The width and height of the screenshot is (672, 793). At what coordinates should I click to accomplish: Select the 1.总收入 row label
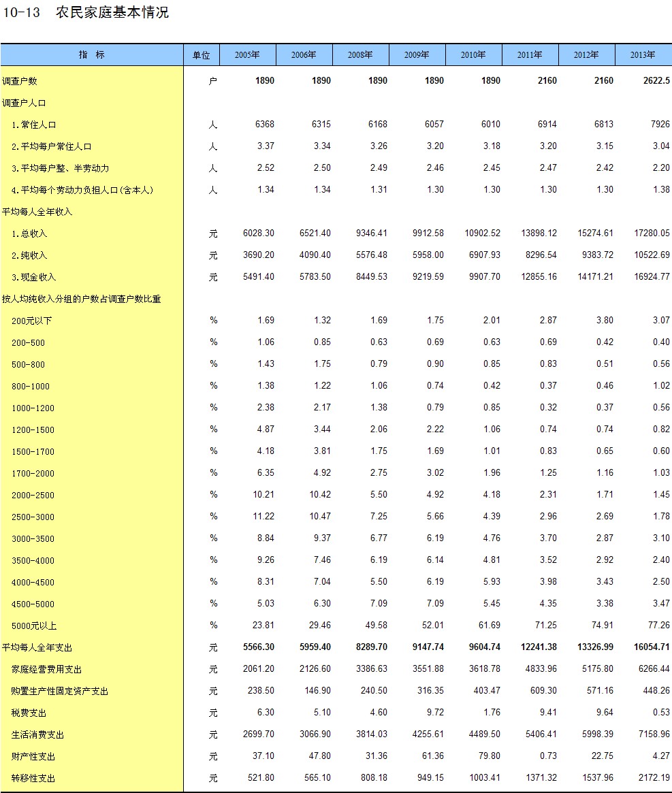[29, 233]
